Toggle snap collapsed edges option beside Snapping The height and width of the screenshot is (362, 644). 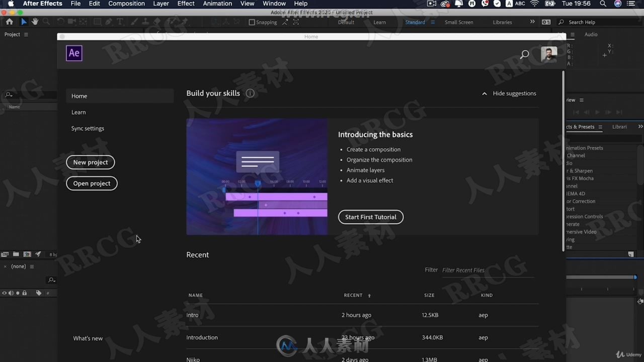[x=285, y=22]
